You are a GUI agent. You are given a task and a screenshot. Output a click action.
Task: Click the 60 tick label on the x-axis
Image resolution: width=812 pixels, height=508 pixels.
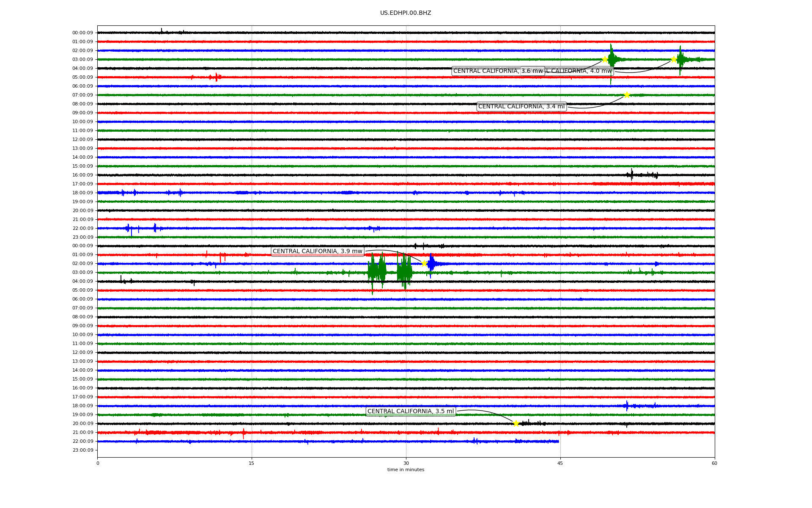[x=714, y=463]
